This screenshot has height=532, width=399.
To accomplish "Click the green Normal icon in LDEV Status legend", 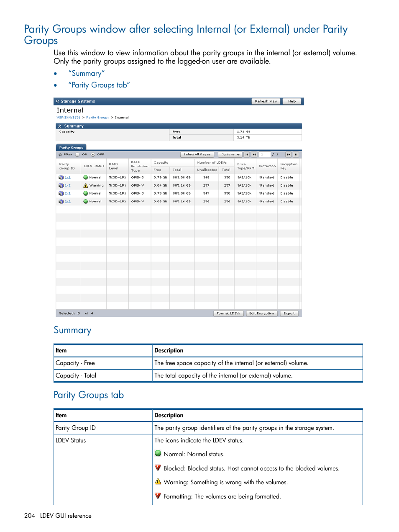I will [x=158, y=453].
